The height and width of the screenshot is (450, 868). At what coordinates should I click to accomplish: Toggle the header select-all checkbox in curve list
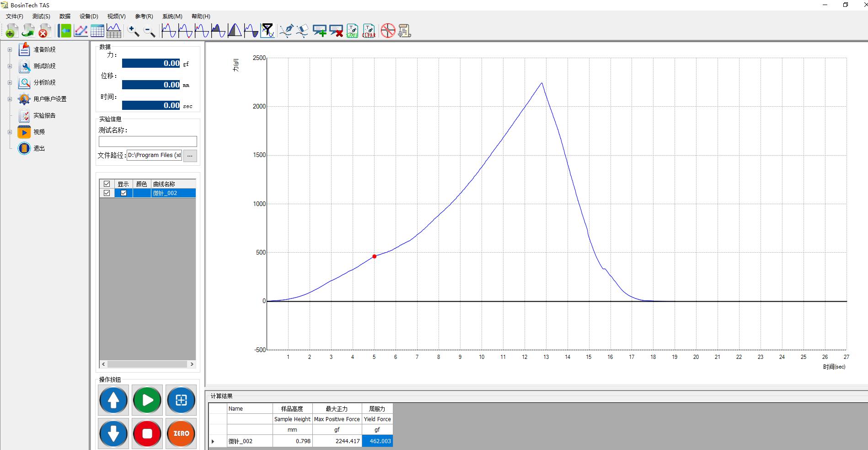[107, 184]
